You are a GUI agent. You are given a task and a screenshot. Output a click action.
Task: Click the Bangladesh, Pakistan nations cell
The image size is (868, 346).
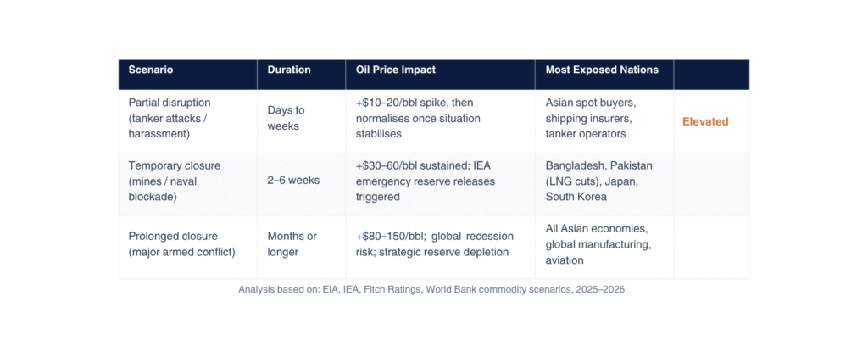click(x=598, y=181)
